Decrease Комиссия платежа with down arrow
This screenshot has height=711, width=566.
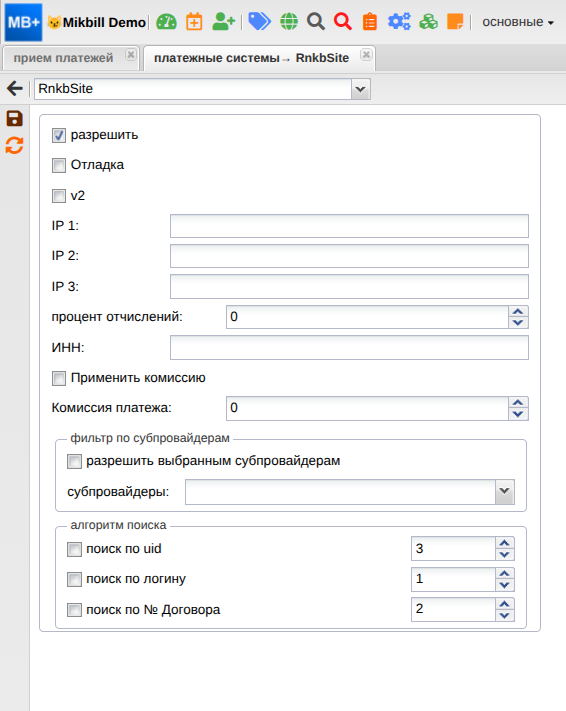(518, 414)
